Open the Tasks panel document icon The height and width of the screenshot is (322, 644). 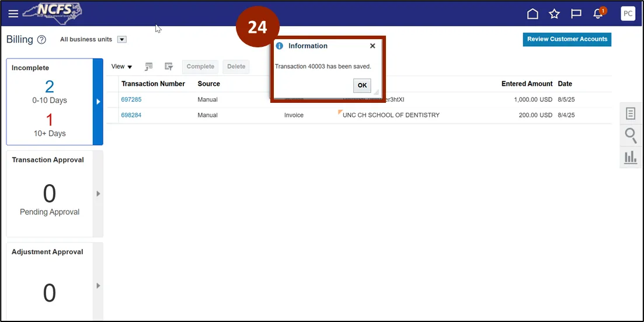pyautogui.click(x=631, y=113)
